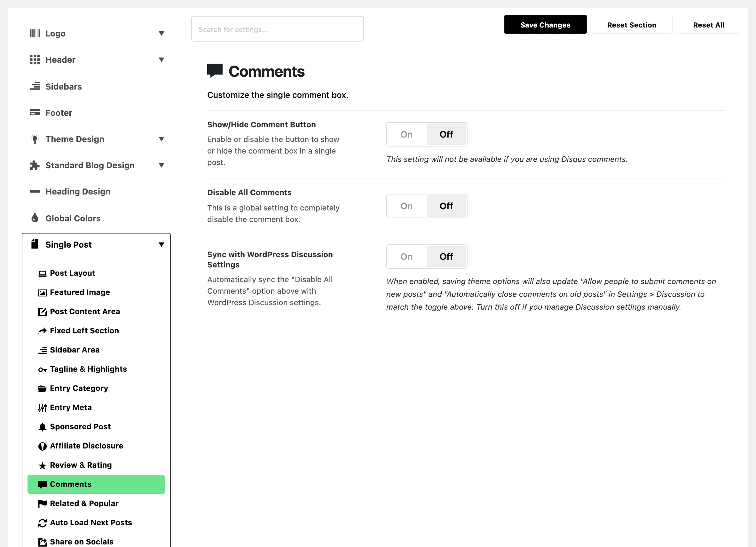Turn On Disable All Comments
Screen dimensions: 756x547
[x=406, y=206]
